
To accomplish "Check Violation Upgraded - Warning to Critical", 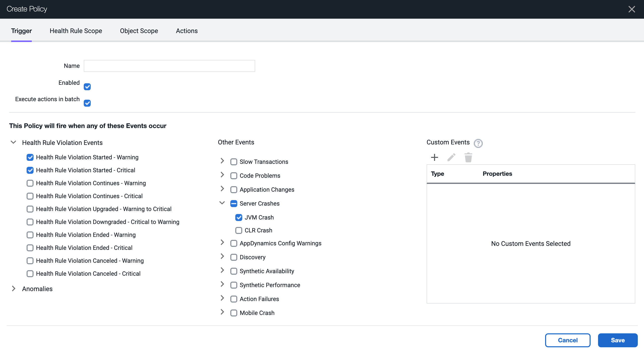I will click(x=30, y=209).
